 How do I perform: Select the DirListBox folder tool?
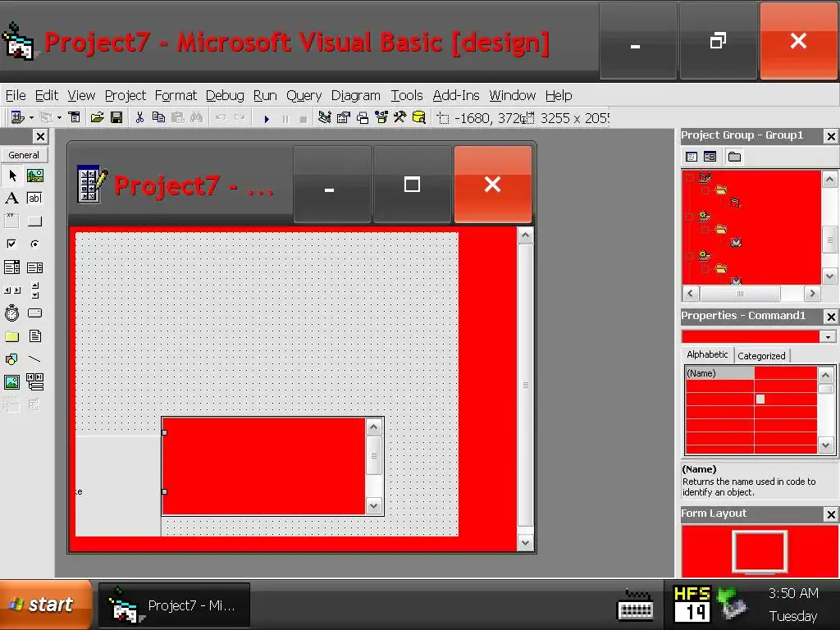point(11,336)
